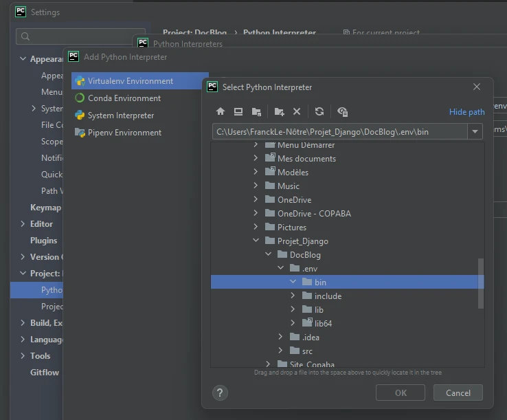Open the help question mark icon
507x420 pixels.
[220, 393]
